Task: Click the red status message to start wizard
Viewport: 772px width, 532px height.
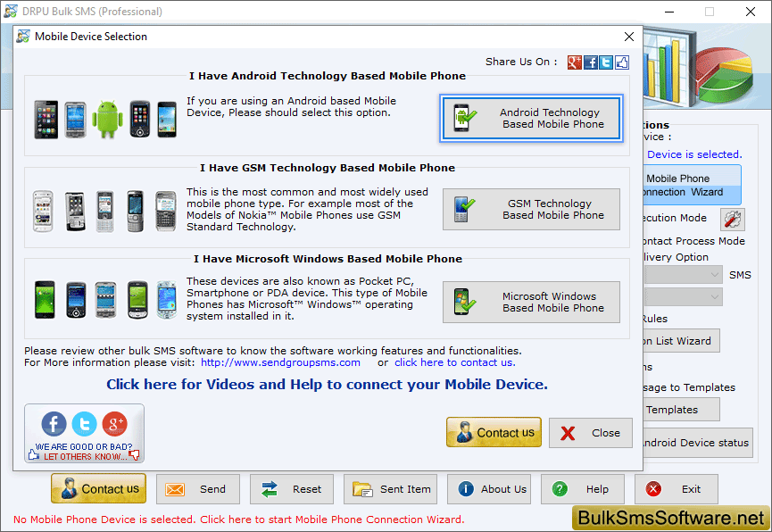Action: 239,520
